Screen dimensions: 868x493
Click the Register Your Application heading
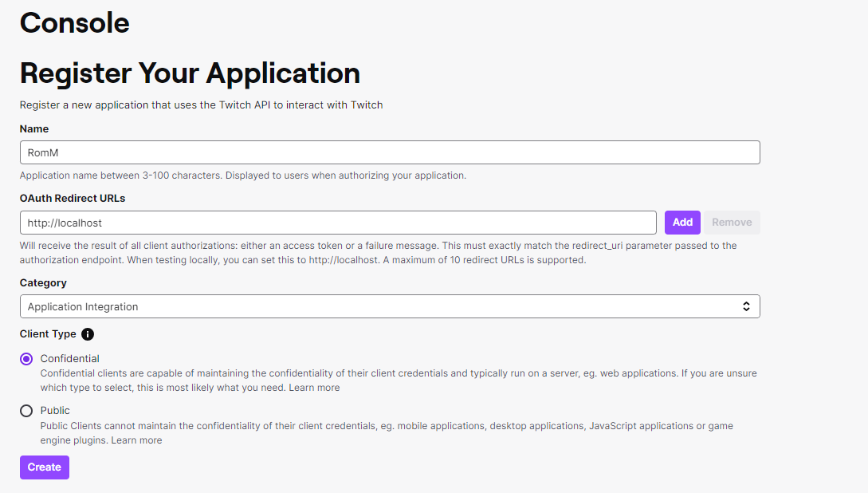(x=190, y=73)
